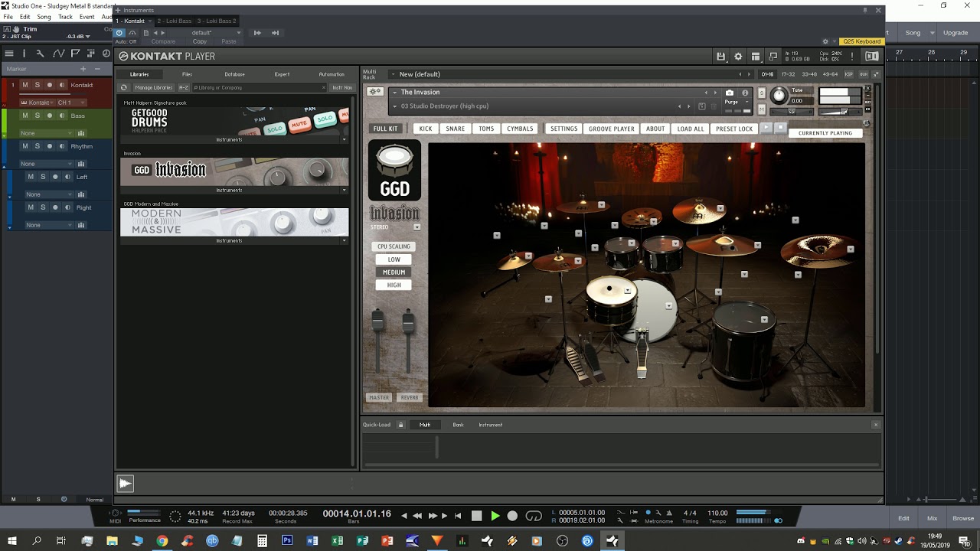Expand The Invasion instrument dropdown
980x551 pixels.
[394, 93]
